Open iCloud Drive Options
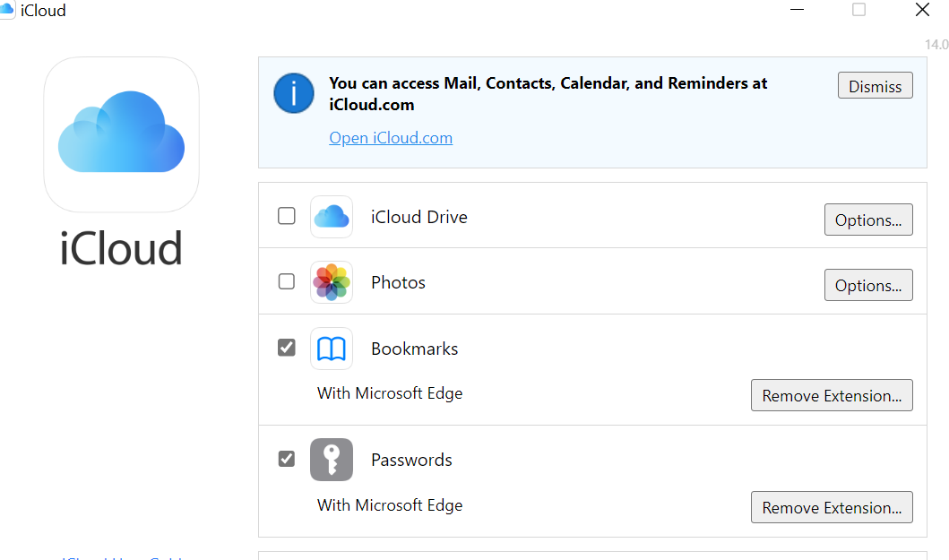Screen dimensions: 949x560 (x=868, y=220)
